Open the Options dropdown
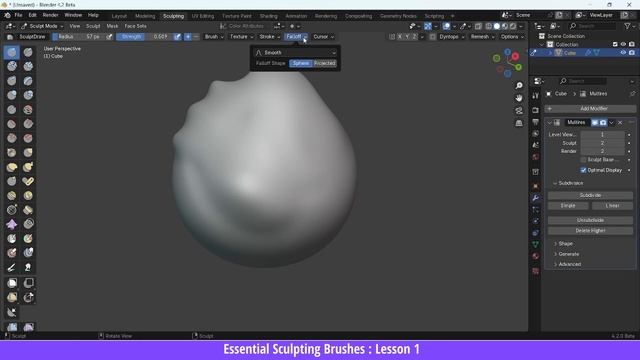 tap(512, 37)
